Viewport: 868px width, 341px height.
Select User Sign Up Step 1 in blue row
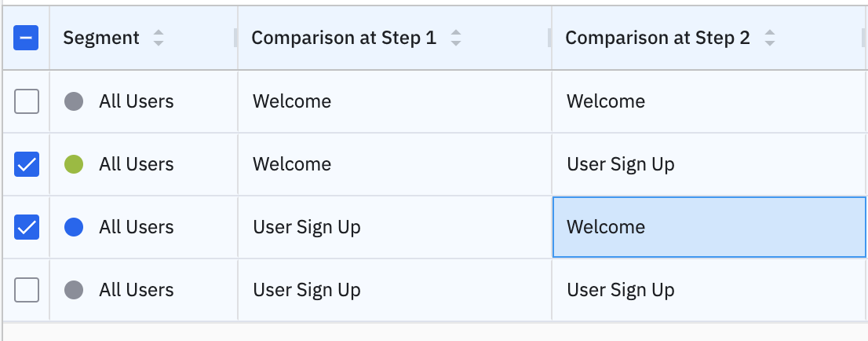point(307,227)
